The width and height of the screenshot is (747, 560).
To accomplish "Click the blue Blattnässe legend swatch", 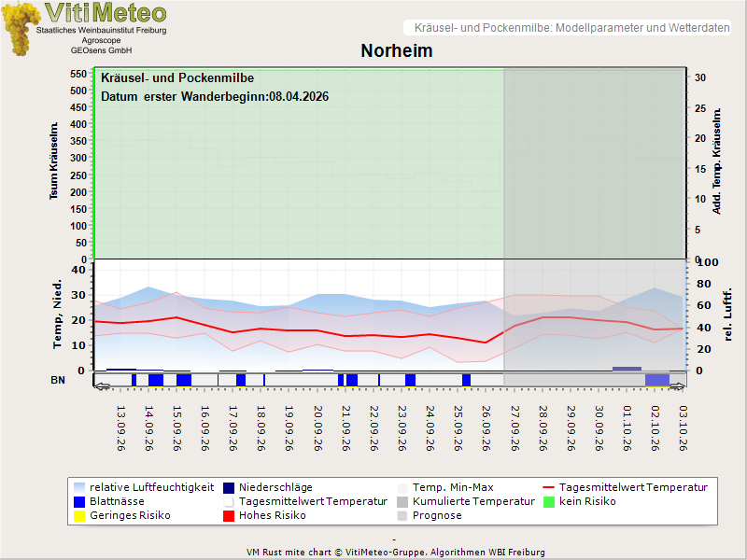I will (x=79, y=502).
